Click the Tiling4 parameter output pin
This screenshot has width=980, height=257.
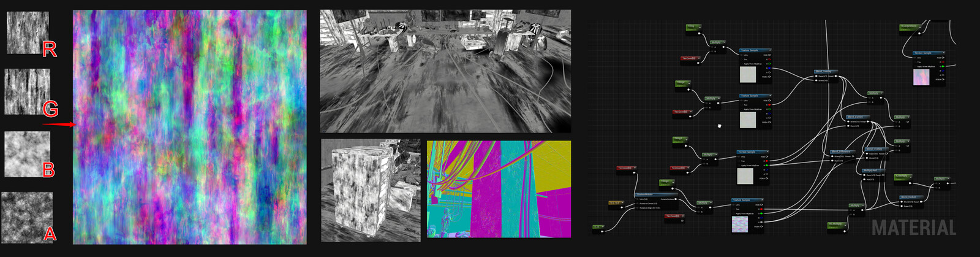click(x=673, y=188)
